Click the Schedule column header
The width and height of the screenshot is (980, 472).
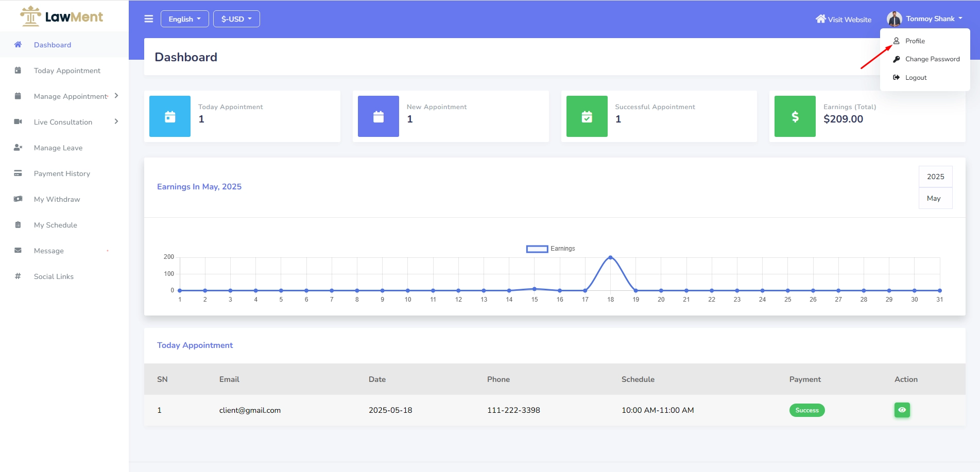(x=638, y=379)
